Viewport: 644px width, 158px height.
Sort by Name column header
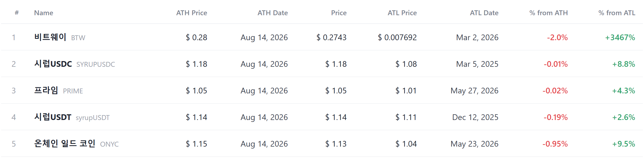coord(44,13)
